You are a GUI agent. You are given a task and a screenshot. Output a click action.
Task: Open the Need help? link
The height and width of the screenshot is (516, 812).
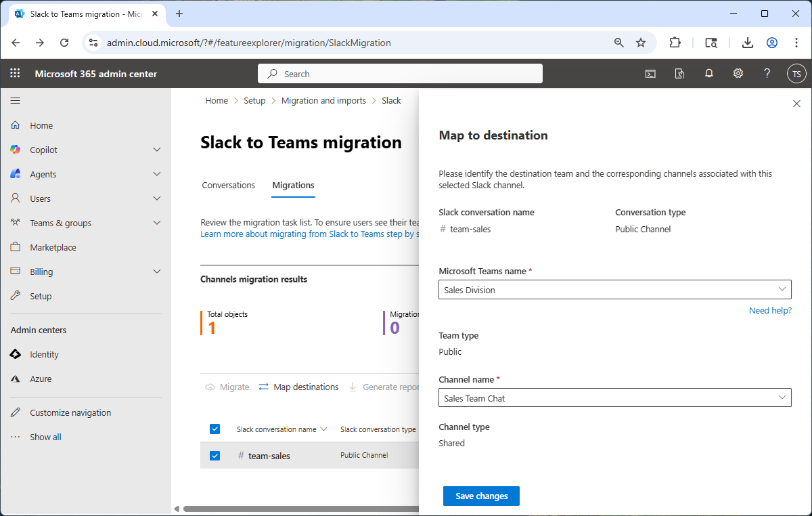tap(770, 310)
